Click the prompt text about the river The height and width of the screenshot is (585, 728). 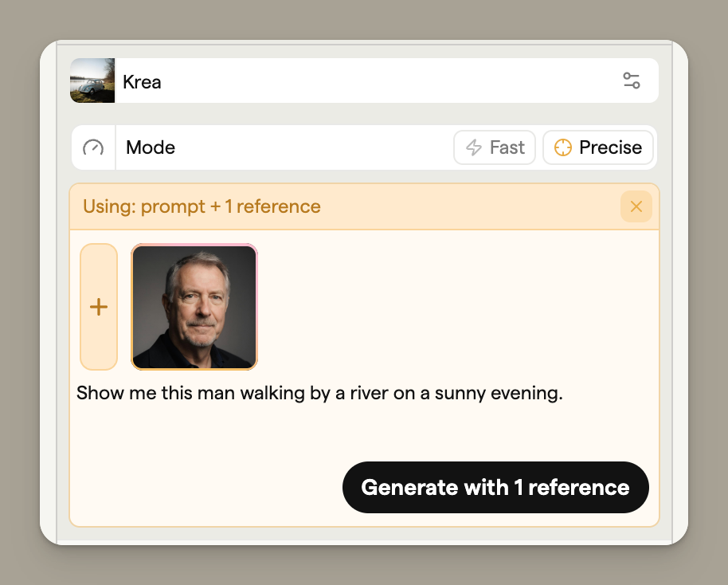[319, 394]
